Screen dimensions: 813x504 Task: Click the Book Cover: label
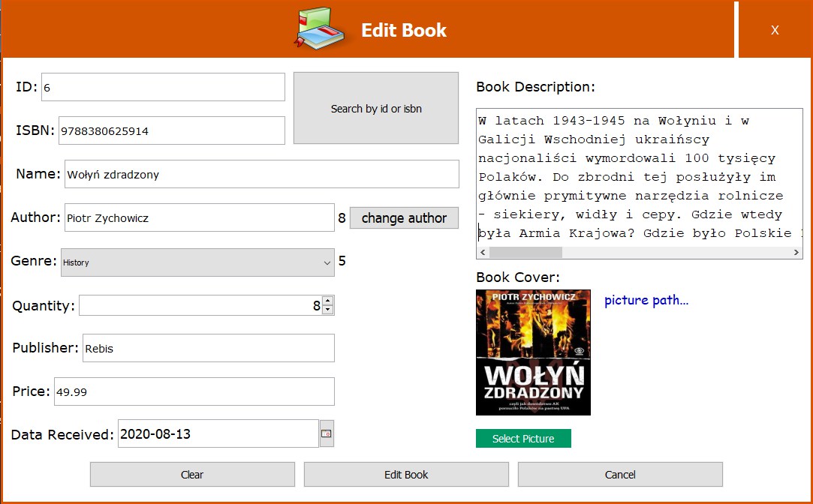pos(518,277)
